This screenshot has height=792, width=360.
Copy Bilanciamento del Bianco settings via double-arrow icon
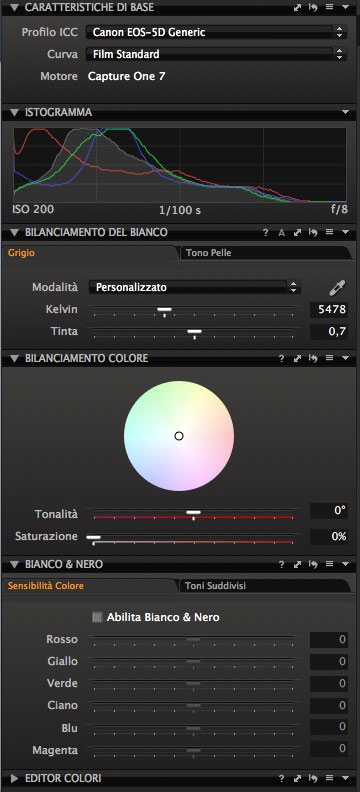pos(297,232)
